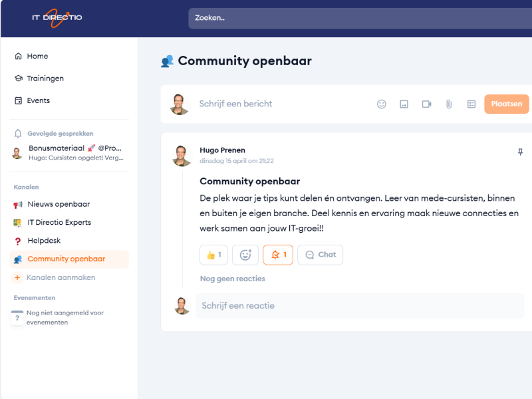Click the video camera icon in composer
The image size is (532, 399).
[426, 104]
